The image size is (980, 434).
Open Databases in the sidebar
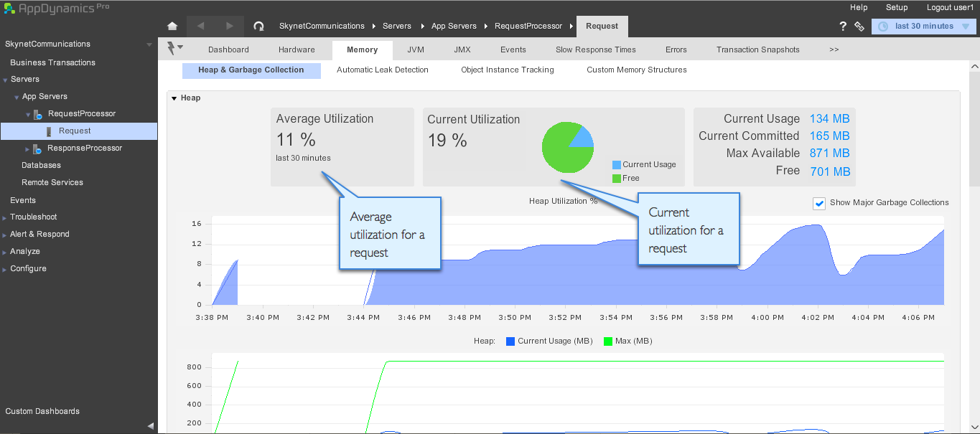click(x=41, y=166)
